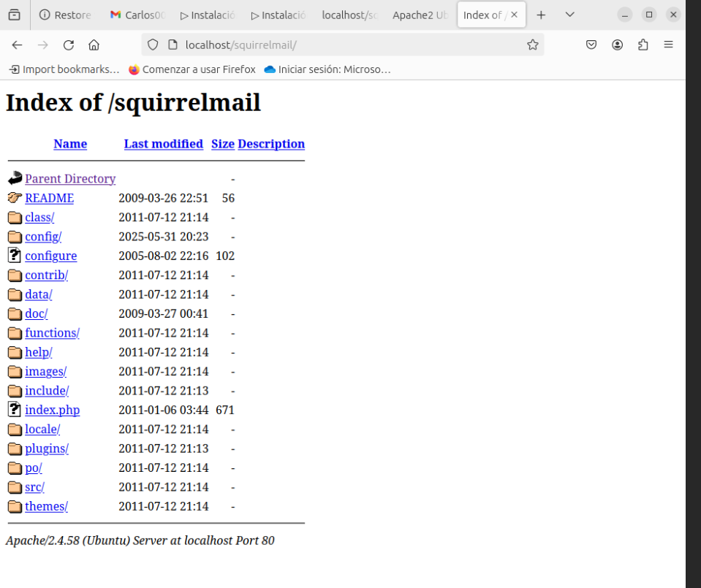Open the Firefox home page
Viewport: 701px width, 588px height.
pyautogui.click(x=94, y=45)
